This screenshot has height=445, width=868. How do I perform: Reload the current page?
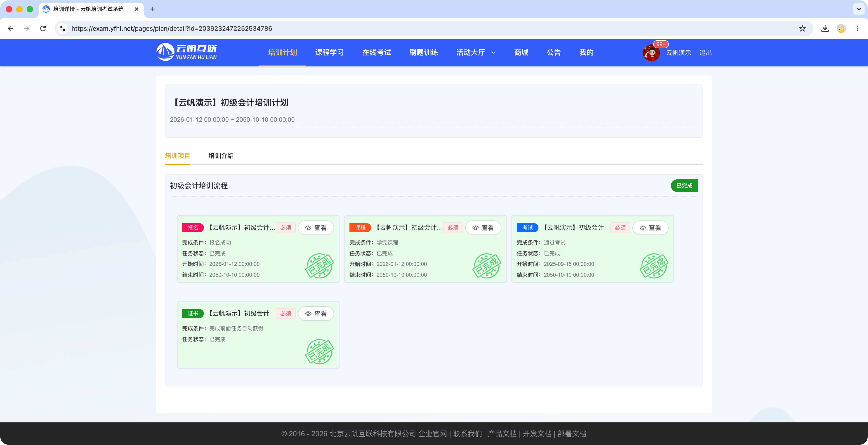pos(43,29)
